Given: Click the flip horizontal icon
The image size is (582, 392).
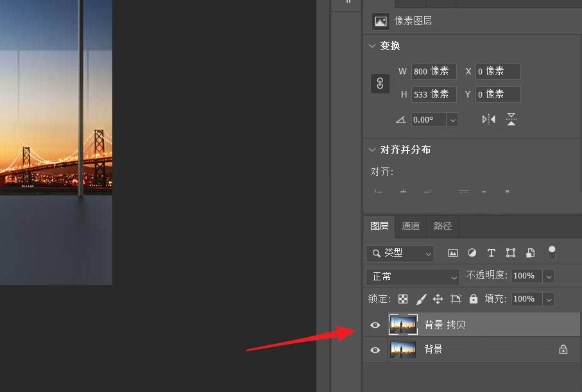Looking at the screenshot, I should (x=489, y=119).
